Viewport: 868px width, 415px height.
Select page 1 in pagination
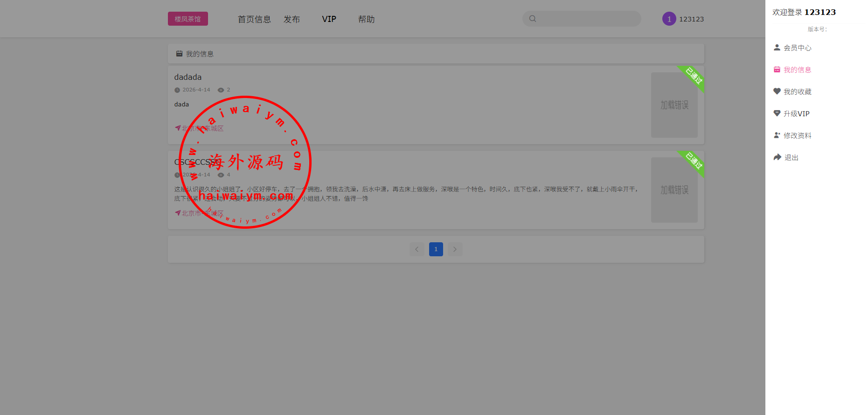[436, 249]
